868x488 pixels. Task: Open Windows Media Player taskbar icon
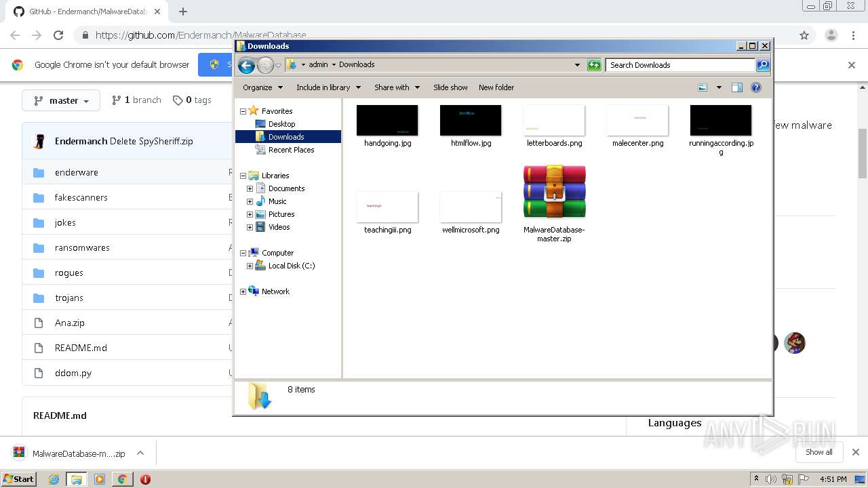coord(100,479)
